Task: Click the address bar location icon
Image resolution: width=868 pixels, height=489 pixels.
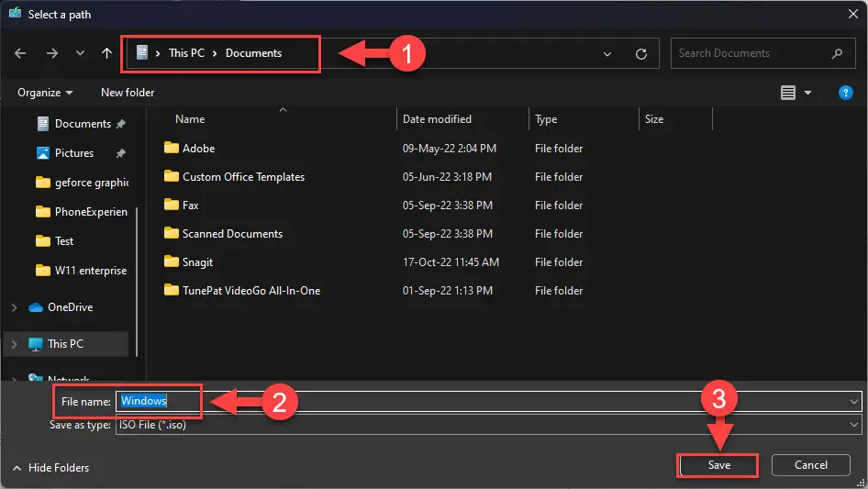Action: pos(142,52)
